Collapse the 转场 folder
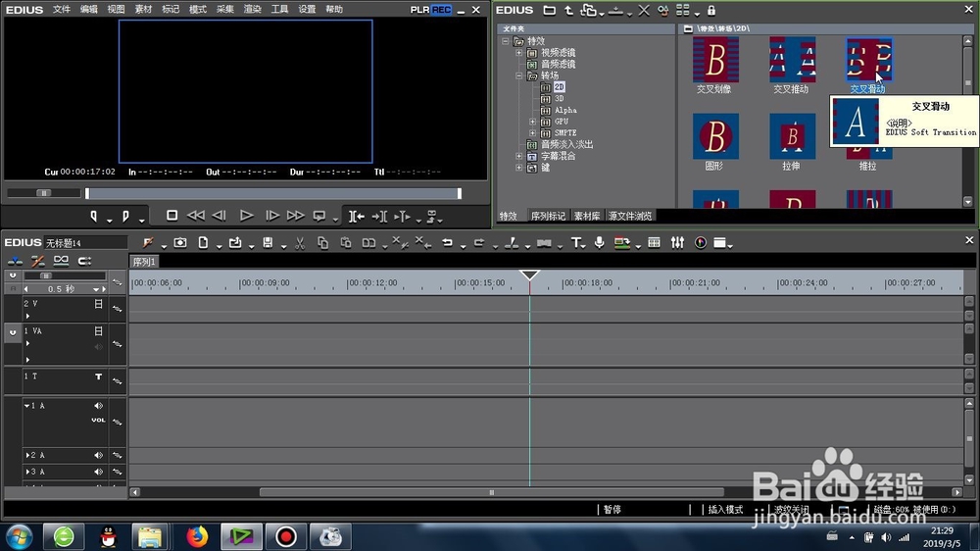This screenshot has height=551, width=980. coord(518,75)
